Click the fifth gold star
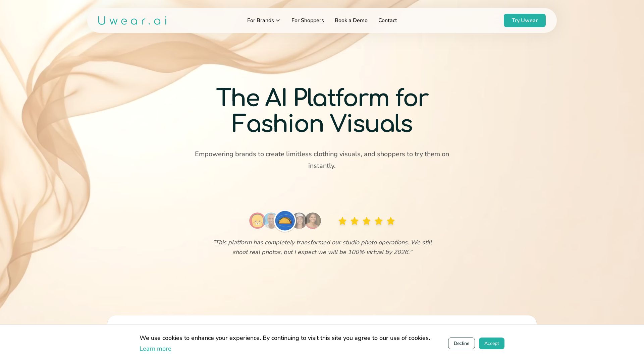This screenshot has height=362, width=644. pyautogui.click(x=390, y=221)
